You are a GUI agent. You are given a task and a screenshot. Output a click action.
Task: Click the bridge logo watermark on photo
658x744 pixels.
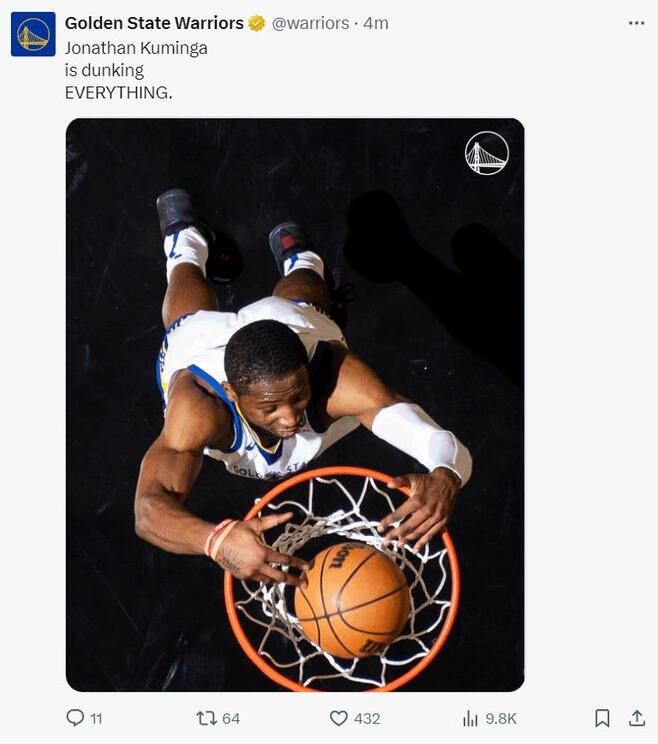click(x=487, y=153)
